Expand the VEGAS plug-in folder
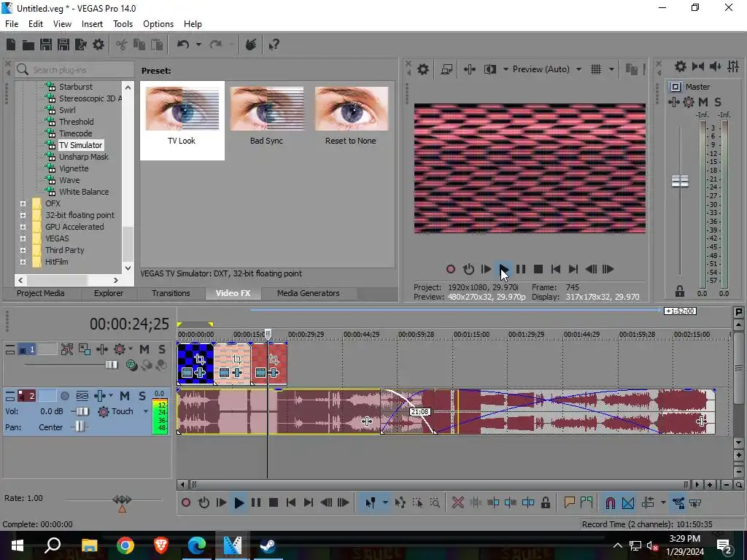Viewport: 747px width, 560px height. click(23, 238)
